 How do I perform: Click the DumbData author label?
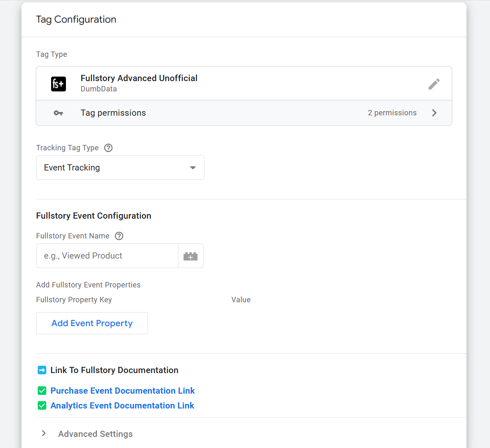pyautogui.click(x=98, y=89)
